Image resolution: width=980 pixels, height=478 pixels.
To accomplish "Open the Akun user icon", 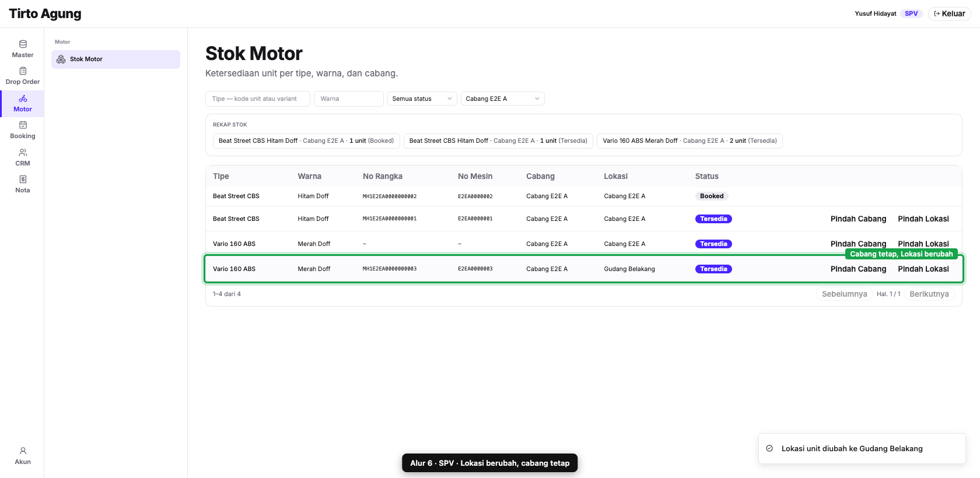I will [23, 451].
